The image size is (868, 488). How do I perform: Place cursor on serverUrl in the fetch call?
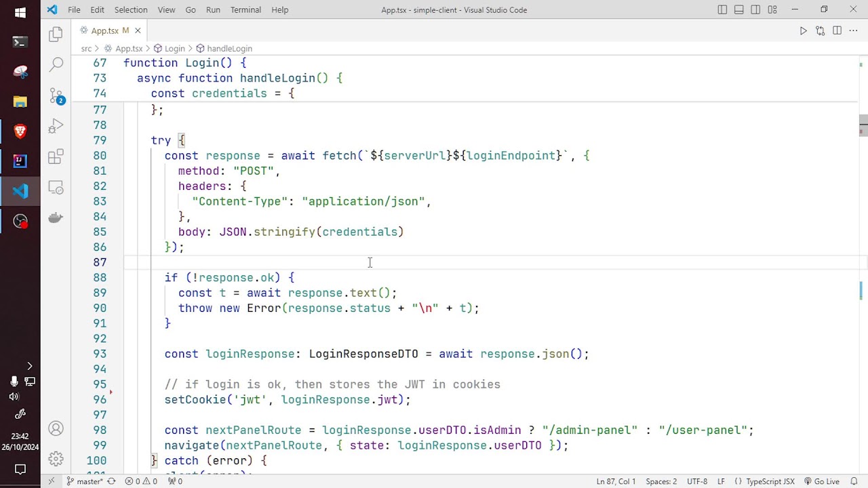[x=415, y=156]
